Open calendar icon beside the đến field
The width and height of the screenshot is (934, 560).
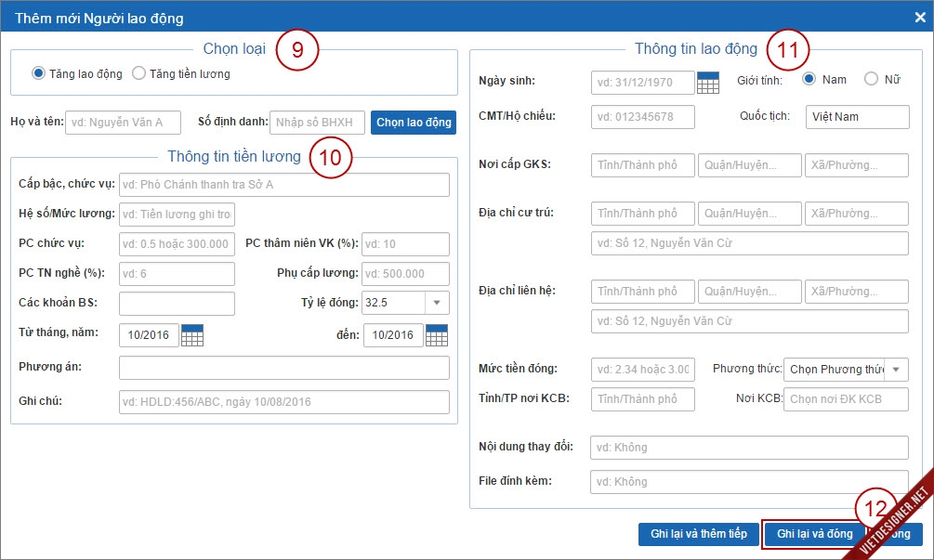coord(437,335)
